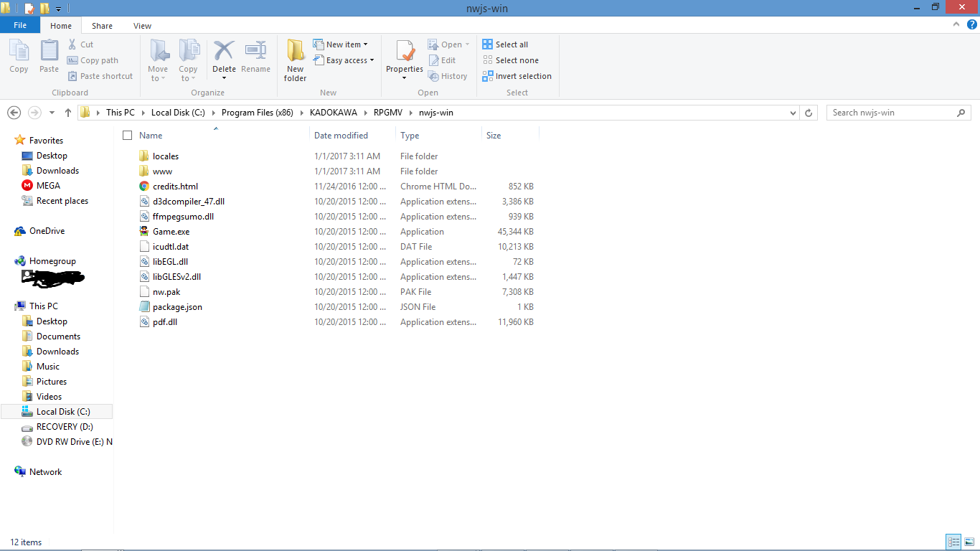Click the Paste shortcut icon
The image size is (980, 551).
72,76
